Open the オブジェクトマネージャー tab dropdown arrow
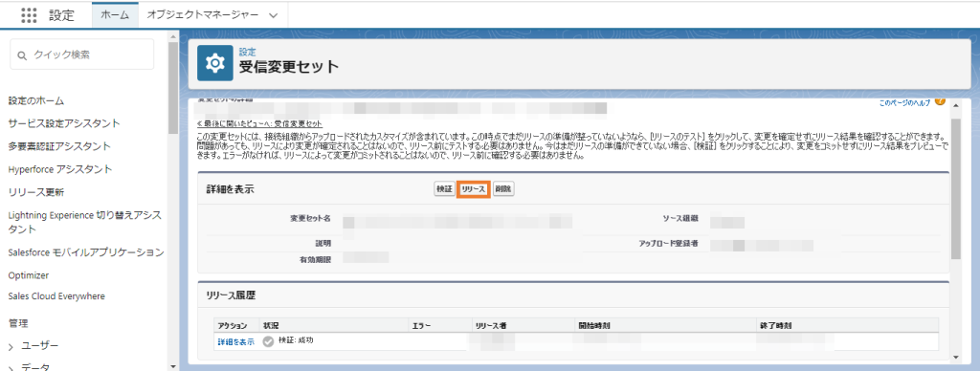 pyautogui.click(x=273, y=16)
